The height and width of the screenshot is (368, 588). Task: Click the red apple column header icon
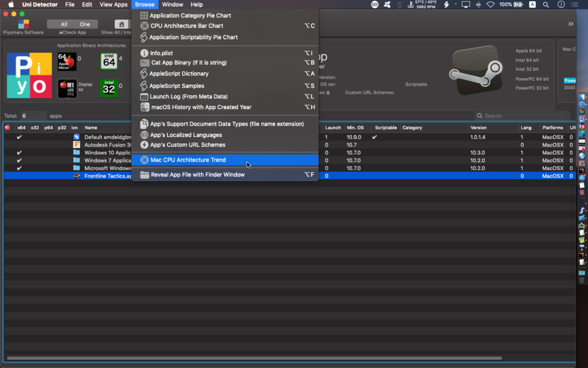(x=7, y=128)
